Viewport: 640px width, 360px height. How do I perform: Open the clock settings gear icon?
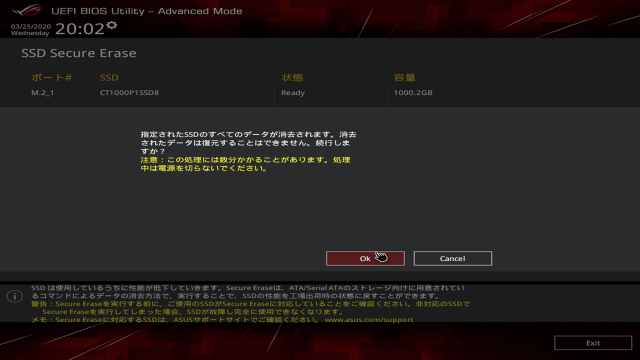coord(112,25)
